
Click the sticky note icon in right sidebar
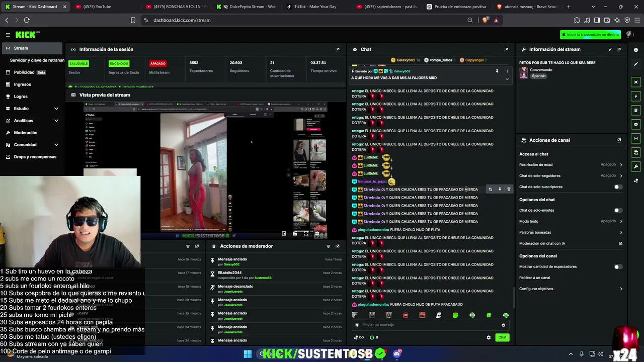pyautogui.click(x=636, y=110)
